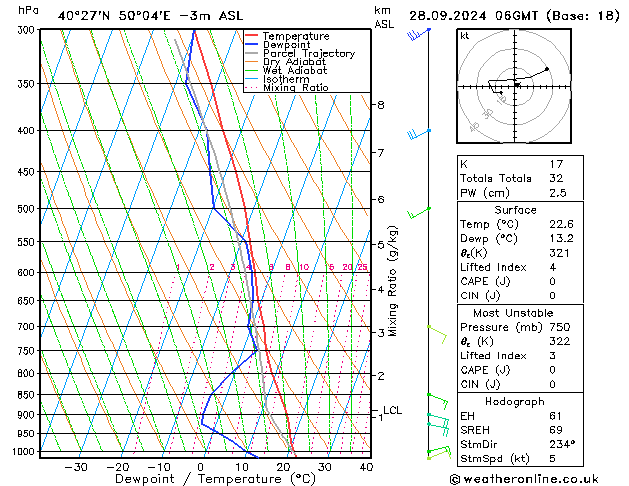This screenshot has height=486, width=629.
Task: Click the LCL marker on the height axis
Action: [x=392, y=410]
